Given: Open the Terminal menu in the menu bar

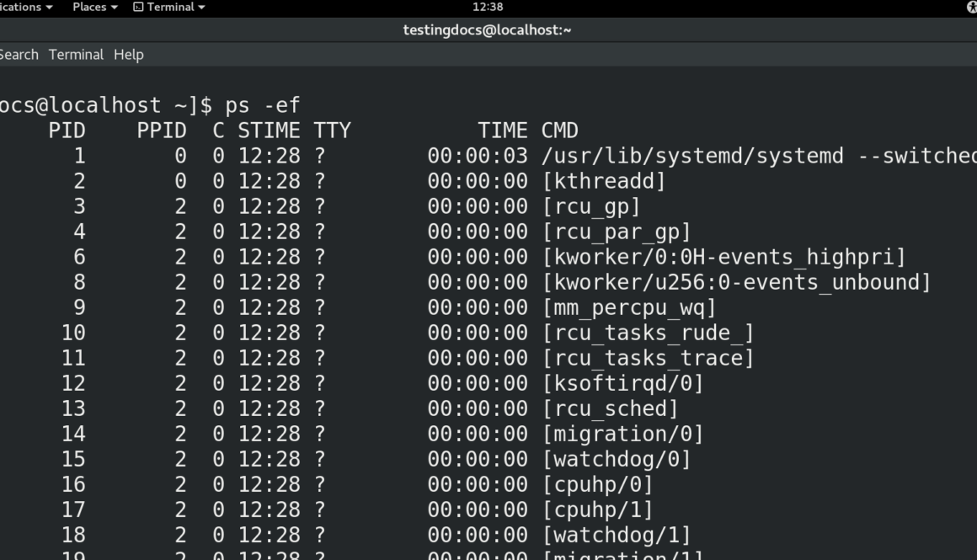Looking at the screenshot, I should pyautogui.click(x=76, y=55).
